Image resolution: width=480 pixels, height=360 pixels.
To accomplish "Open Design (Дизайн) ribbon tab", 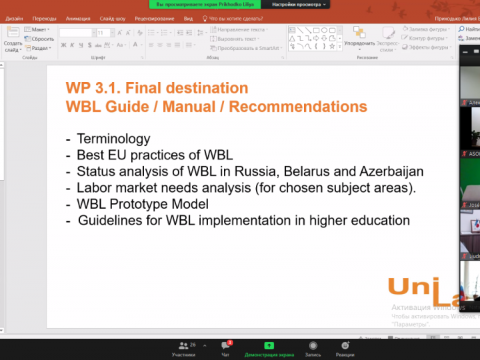I will (14, 19).
